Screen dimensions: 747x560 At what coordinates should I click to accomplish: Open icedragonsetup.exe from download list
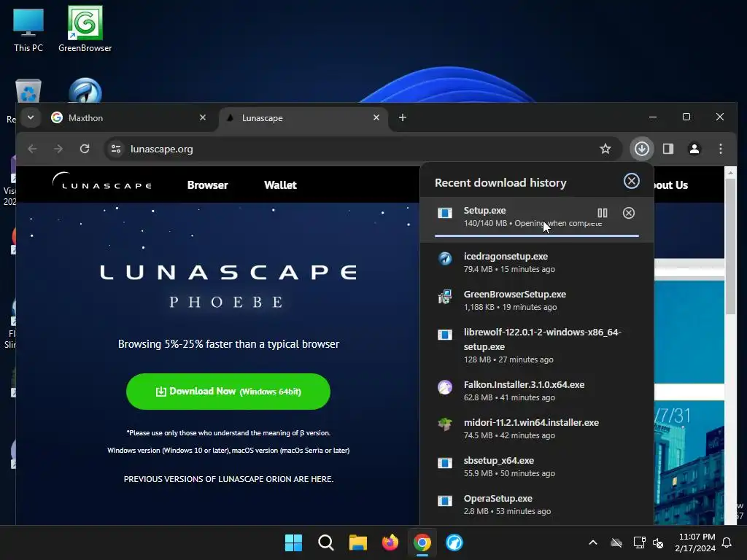(536, 262)
